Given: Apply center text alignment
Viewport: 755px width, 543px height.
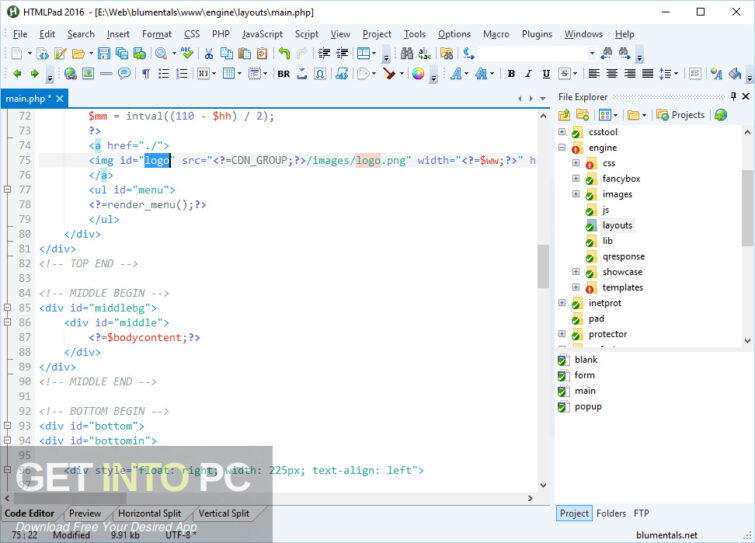Looking at the screenshot, I should 612,74.
